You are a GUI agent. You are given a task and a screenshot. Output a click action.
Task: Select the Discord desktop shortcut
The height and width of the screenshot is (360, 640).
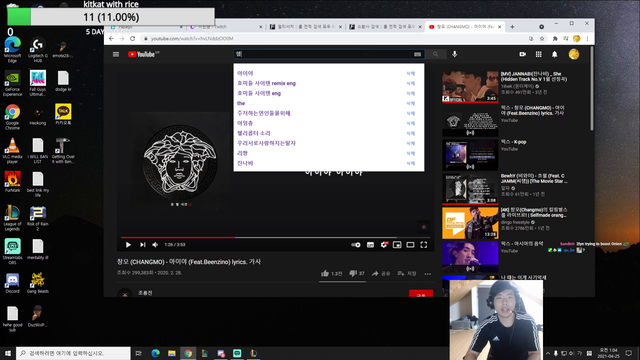12,283
